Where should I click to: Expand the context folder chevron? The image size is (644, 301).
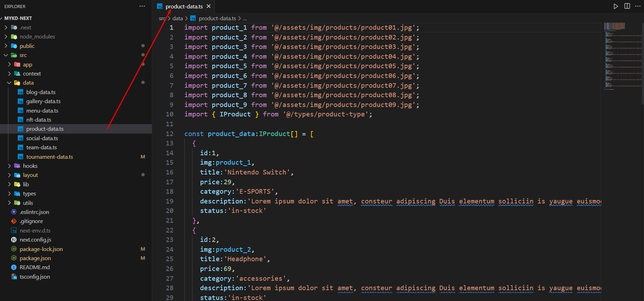tap(9, 73)
